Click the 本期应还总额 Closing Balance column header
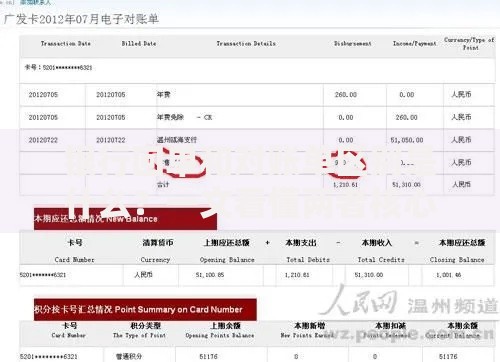The width and height of the screenshot is (500, 362). pyautogui.click(x=457, y=251)
